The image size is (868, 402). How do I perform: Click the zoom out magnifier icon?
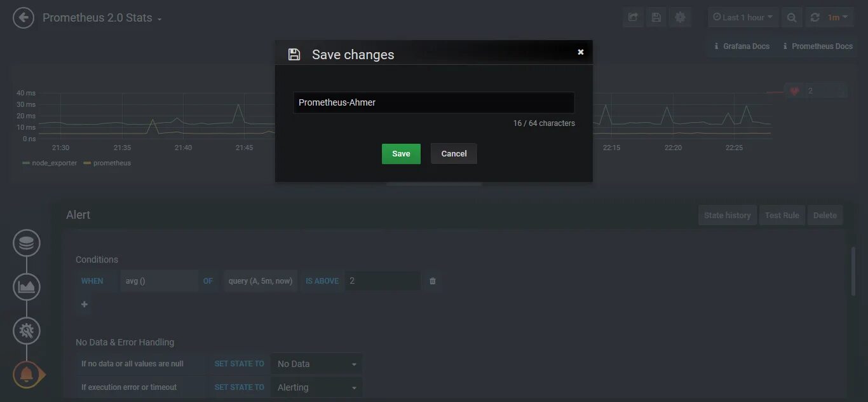coord(791,18)
